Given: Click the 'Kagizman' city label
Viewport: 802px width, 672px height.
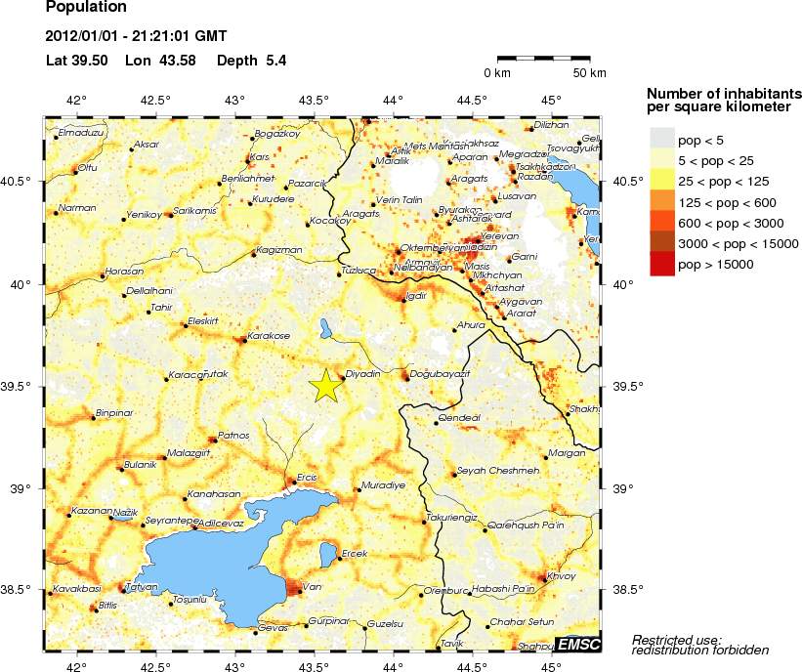Looking at the screenshot, I should pos(279,250).
